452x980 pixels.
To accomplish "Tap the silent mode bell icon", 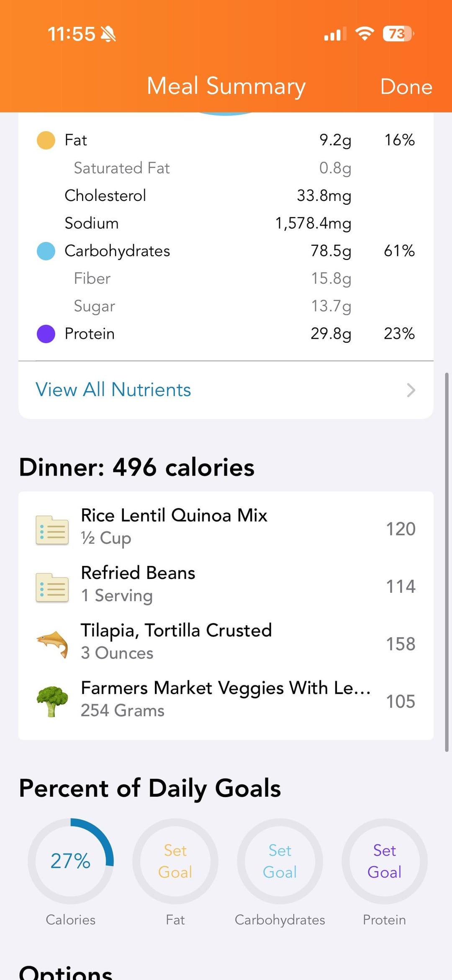I will pos(108,34).
